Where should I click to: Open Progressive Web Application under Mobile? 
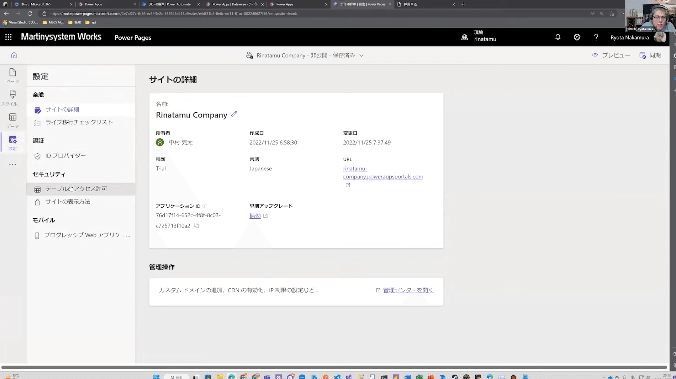point(81,235)
